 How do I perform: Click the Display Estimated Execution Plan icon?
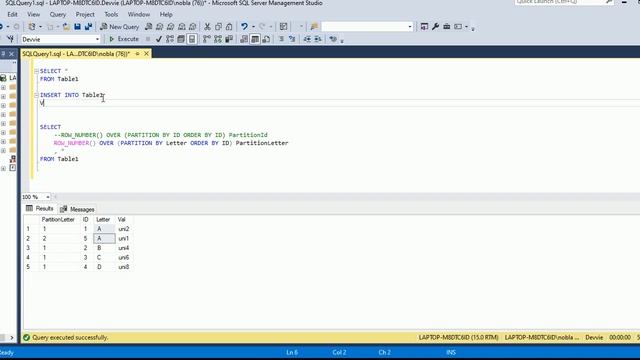coord(170,39)
